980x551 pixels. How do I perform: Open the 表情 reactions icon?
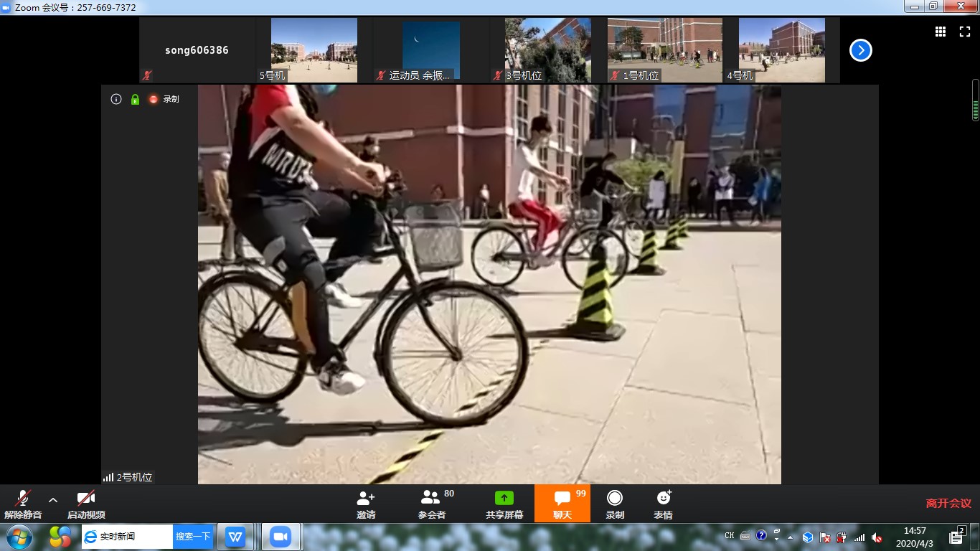663,504
